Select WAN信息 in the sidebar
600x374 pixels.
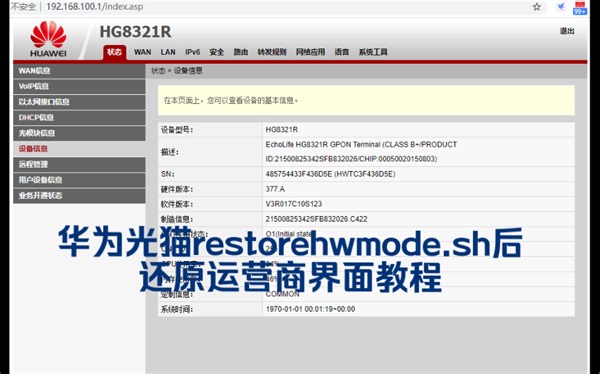[79, 71]
